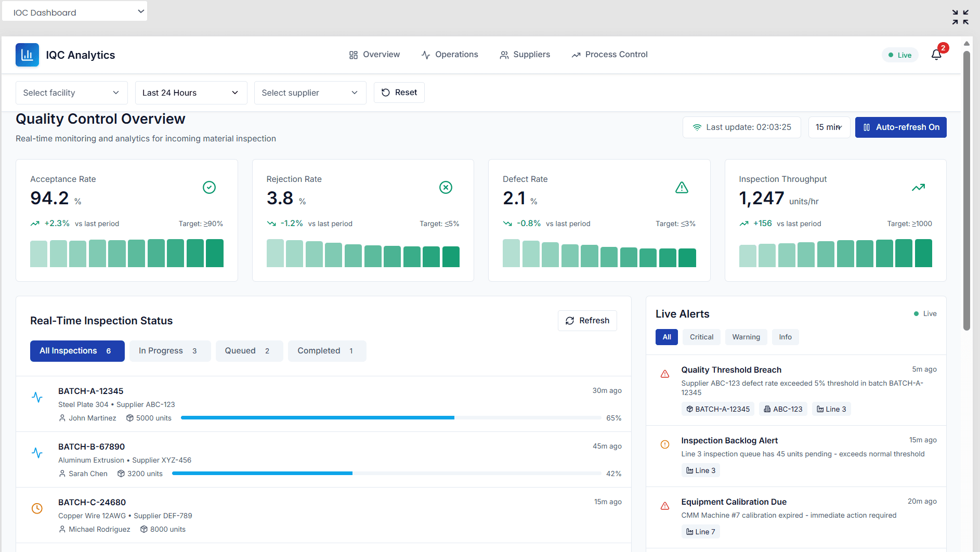Click the Line 3 tag on Quality Threshold alert

pos(831,409)
